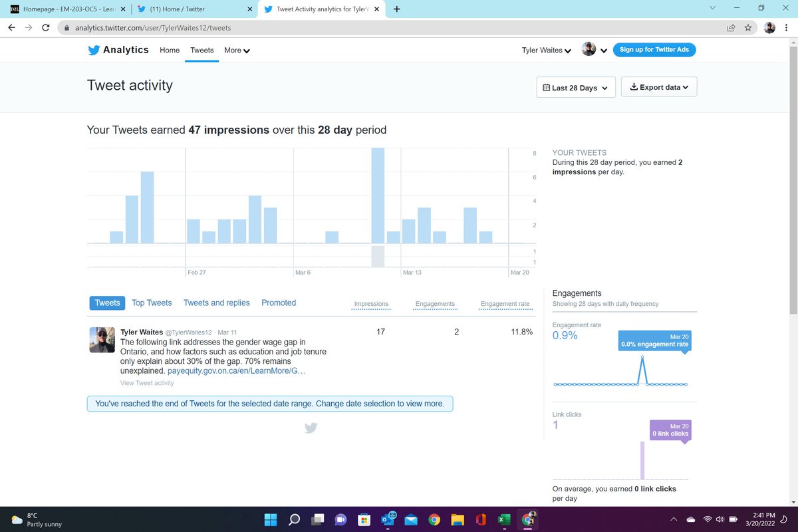The image size is (798, 532).
Task: Reload the analytics page
Action: 46,28
